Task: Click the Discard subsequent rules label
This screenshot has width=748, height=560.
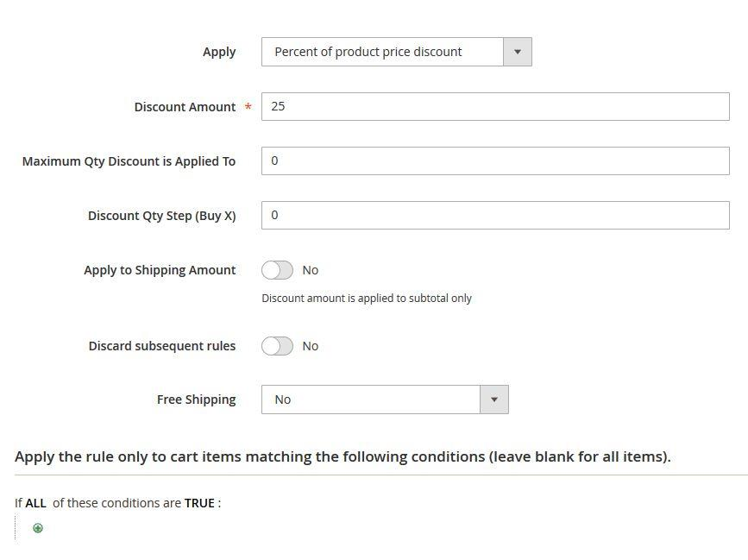Action: click(x=162, y=346)
